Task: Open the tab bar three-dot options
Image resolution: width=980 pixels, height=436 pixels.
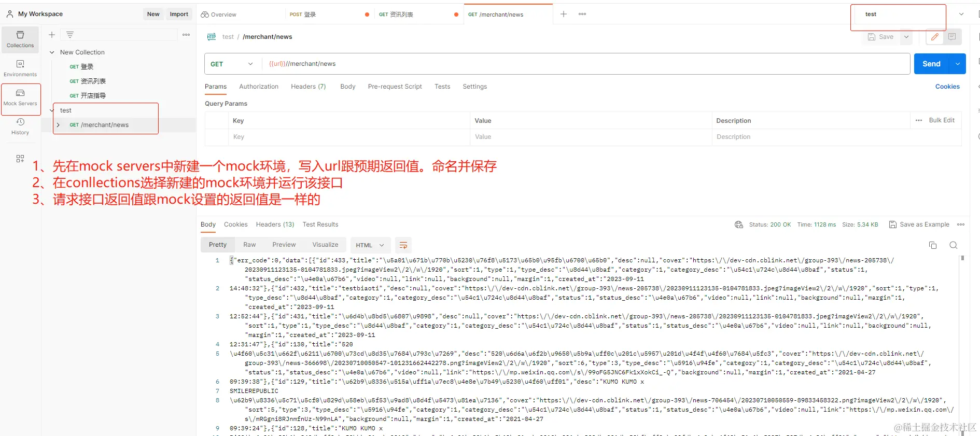Action: click(582, 14)
